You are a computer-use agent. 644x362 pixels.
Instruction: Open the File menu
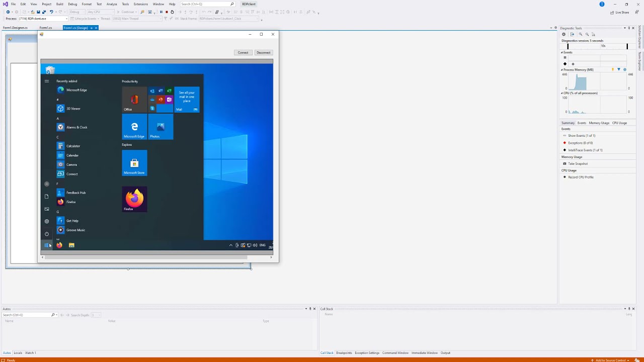pyautogui.click(x=13, y=4)
